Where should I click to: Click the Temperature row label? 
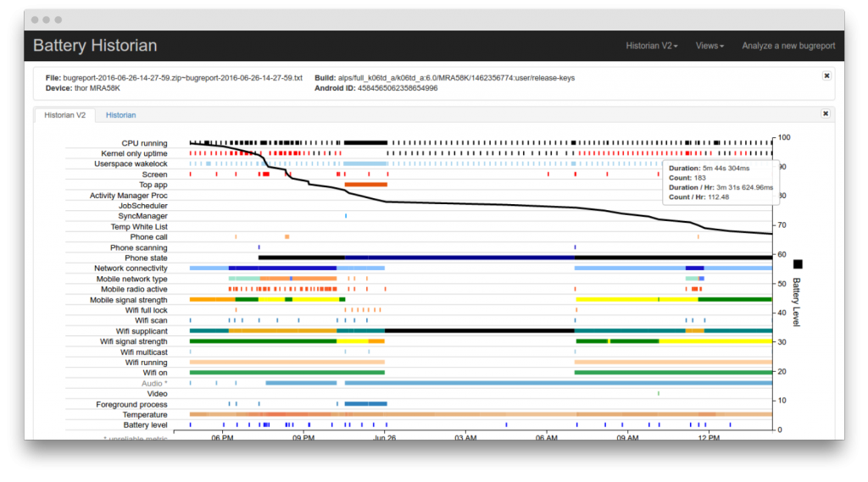pyautogui.click(x=144, y=414)
